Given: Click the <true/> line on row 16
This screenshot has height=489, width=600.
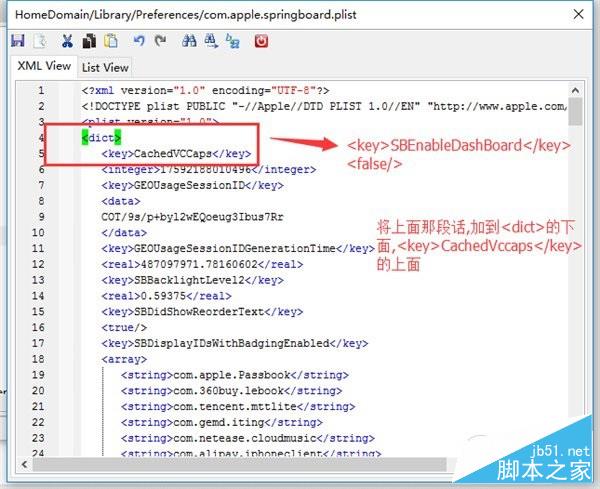Looking at the screenshot, I should (x=124, y=328).
